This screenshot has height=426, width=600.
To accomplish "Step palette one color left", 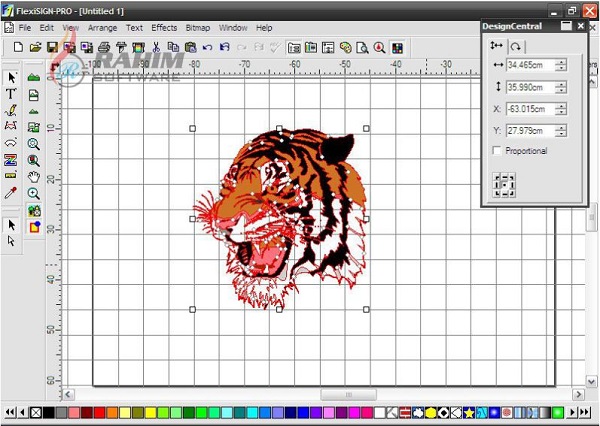I will coord(23,412).
